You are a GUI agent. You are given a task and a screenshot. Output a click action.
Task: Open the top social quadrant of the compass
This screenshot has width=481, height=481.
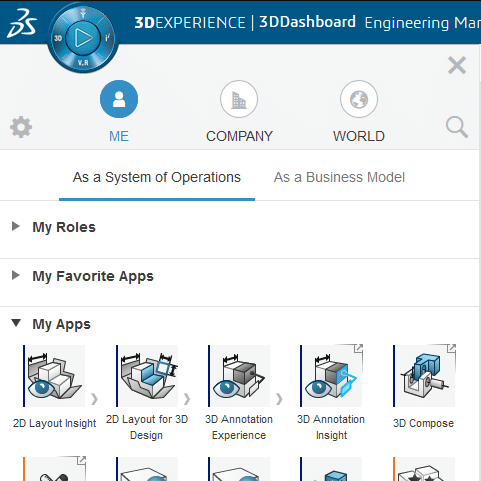point(83,14)
